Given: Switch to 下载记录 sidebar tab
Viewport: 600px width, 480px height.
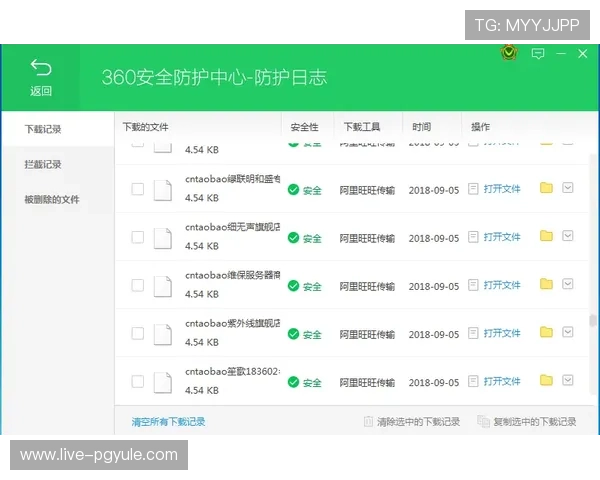Looking at the screenshot, I should [58, 129].
